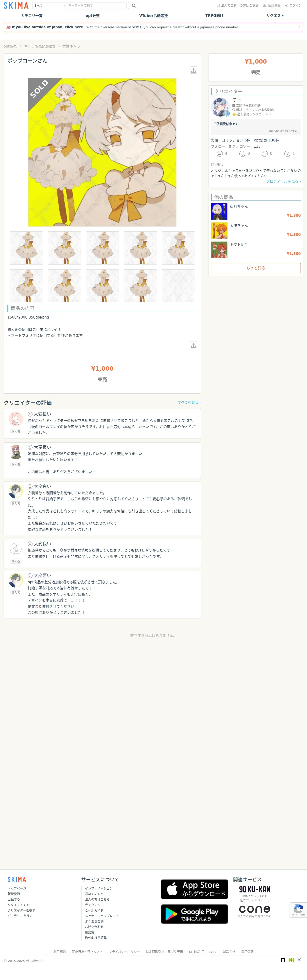
Task: Open お問い合わせ footer link
Action: tap(94, 927)
